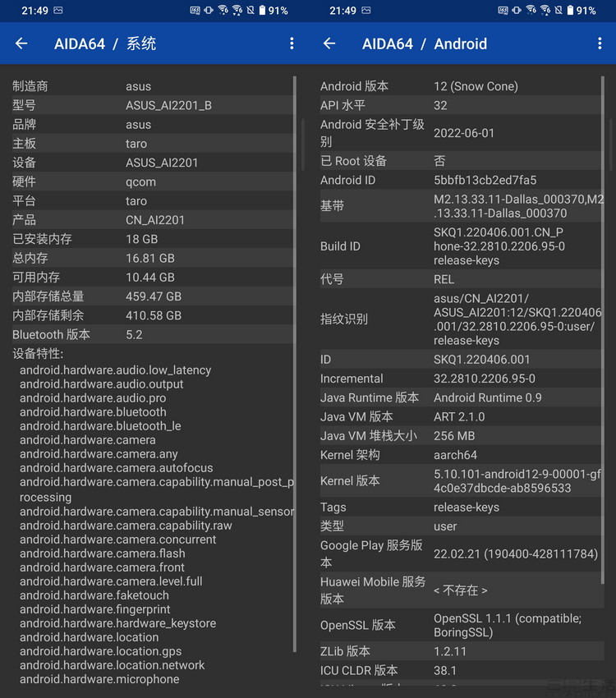Select Java VM version ART 2.1.0
This screenshot has height=698, width=616.
click(x=459, y=416)
